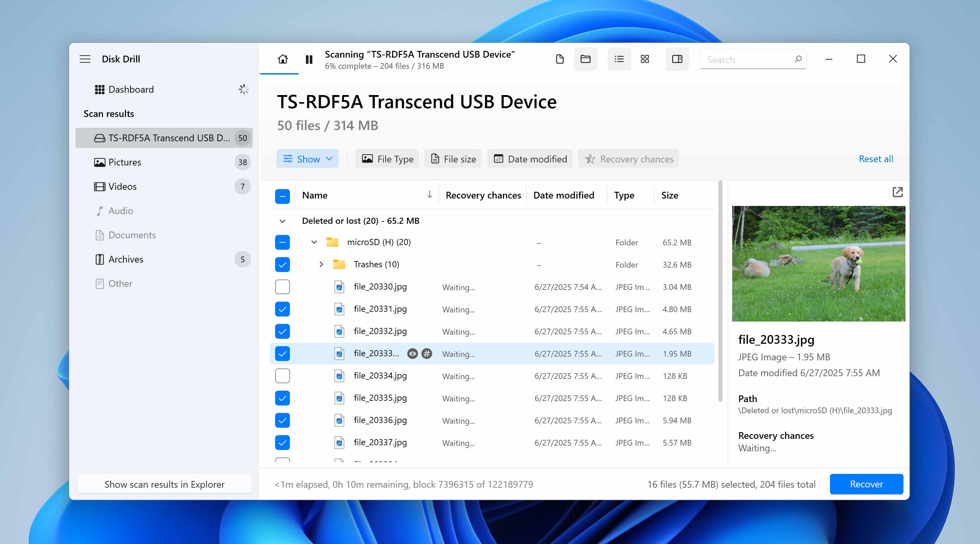Viewport: 980px width, 544px height.
Task: Uncheck the file_20336.jpg checkbox
Action: point(282,420)
